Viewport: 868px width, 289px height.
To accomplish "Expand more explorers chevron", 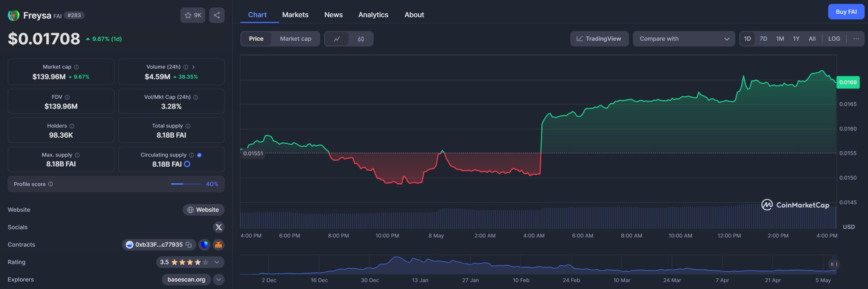I will tap(219, 280).
